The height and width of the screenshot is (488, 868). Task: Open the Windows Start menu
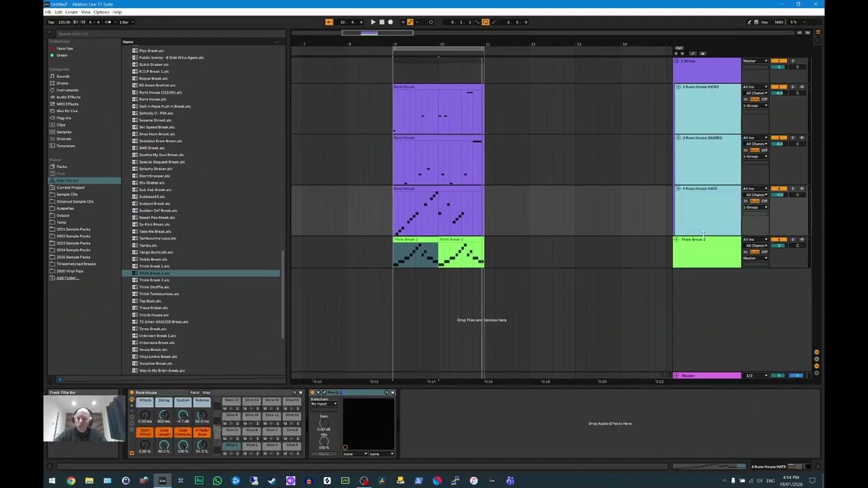tap(52, 481)
